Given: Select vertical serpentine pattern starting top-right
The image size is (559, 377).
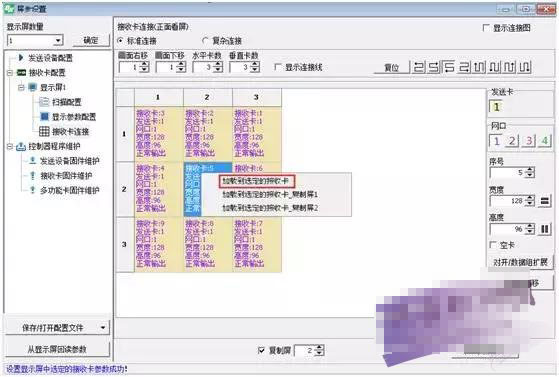Looking at the screenshot, I should point(509,67).
